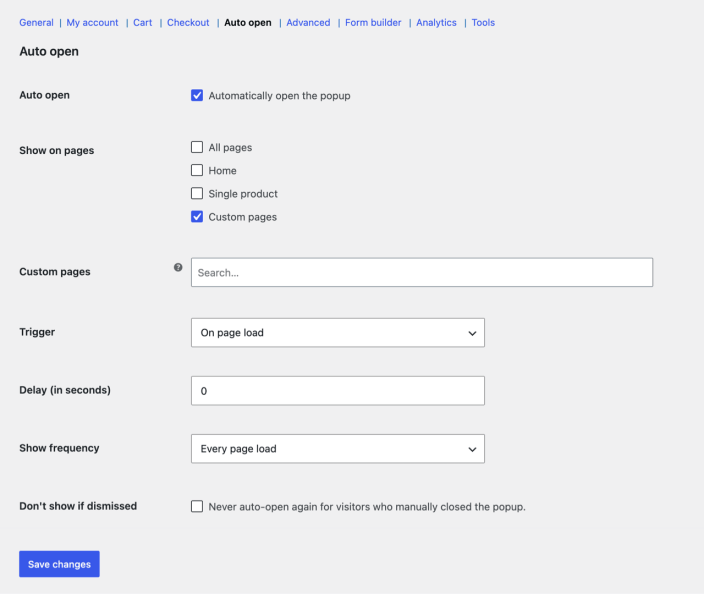Open the Analytics tab
The height and width of the screenshot is (594, 704).
coord(436,22)
